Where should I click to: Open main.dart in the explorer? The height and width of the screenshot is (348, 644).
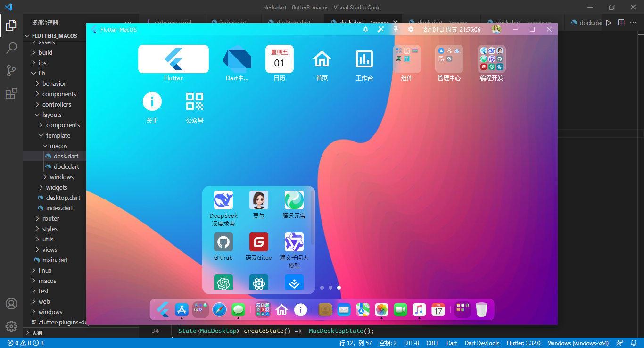(x=56, y=260)
